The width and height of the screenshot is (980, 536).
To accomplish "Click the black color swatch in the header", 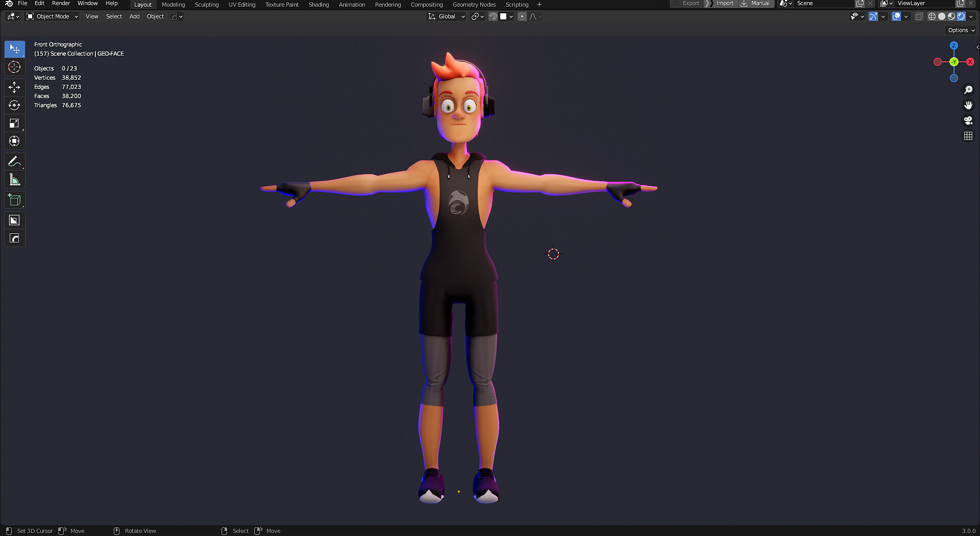I will [504, 16].
